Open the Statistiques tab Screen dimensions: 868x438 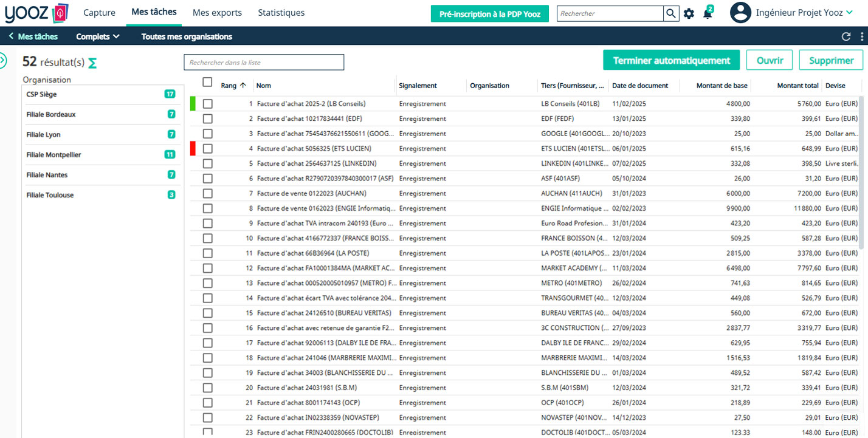[x=281, y=13]
